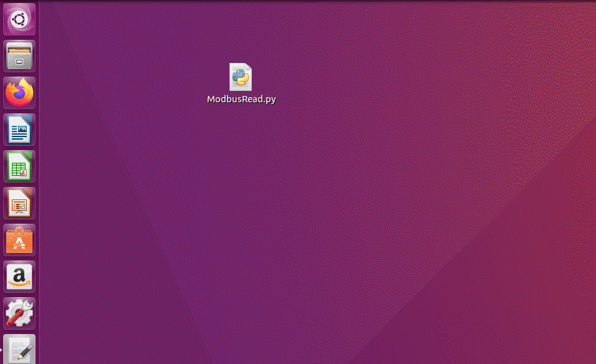The height and width of the screenshot is (364, 596).
Task: Open the Amazon launcher icon
Action: (x=19, y=277)
